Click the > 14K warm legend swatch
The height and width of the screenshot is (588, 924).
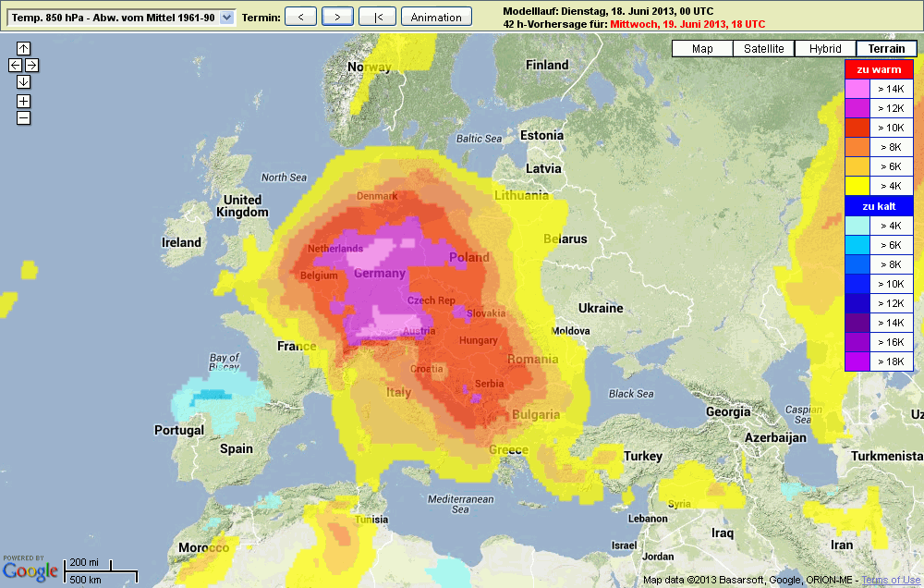(858, 88)
